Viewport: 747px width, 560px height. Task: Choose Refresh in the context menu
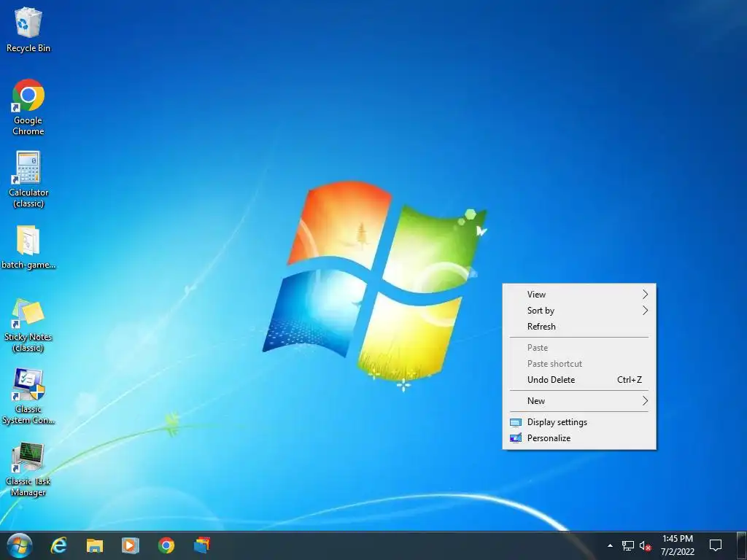point(579,327)
